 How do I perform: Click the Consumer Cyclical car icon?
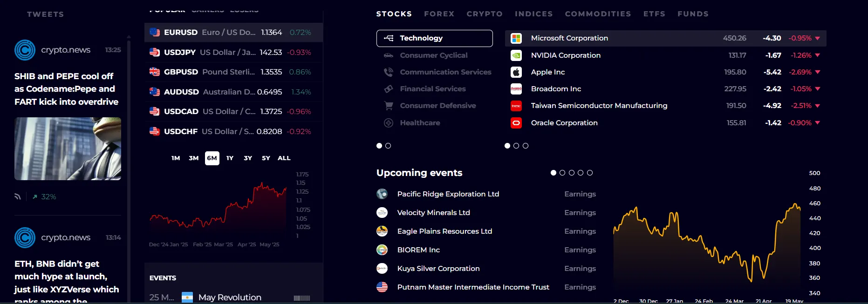(389, 55)
